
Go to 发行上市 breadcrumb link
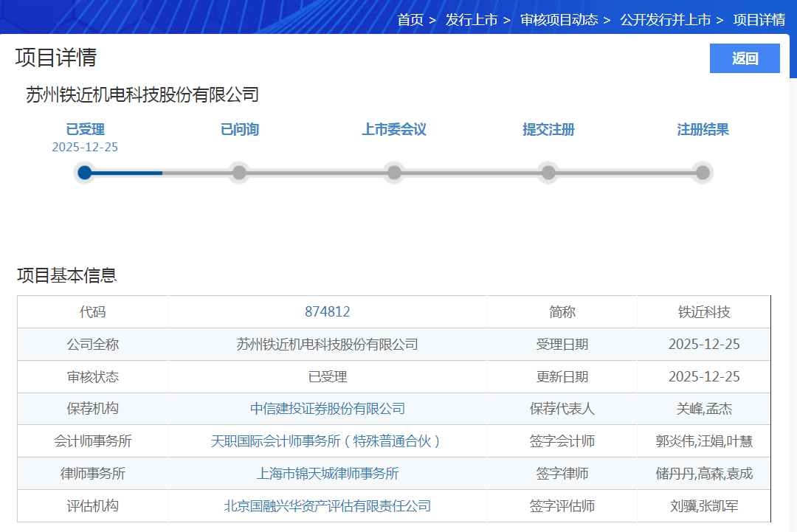pyautogui.click(x=471, y=20)
